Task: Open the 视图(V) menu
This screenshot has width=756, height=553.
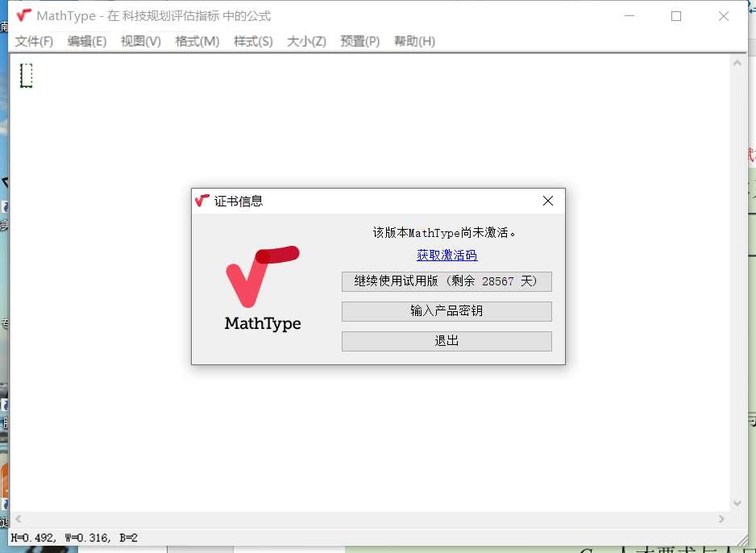Action: coord(141,41)
